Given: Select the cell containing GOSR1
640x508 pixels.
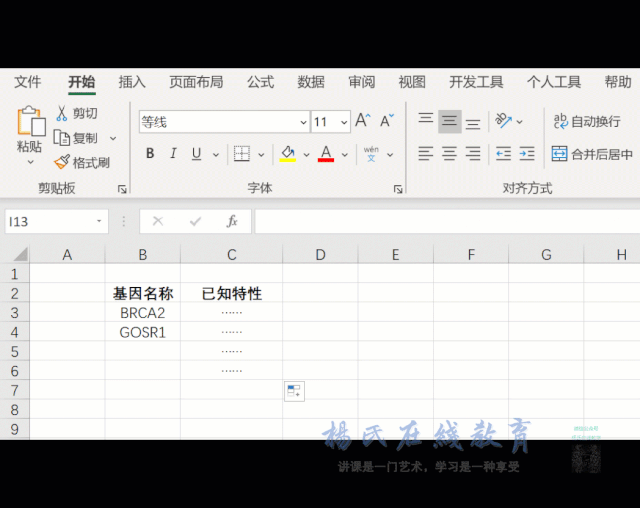Looking at the screenshot, I should 142,332.
